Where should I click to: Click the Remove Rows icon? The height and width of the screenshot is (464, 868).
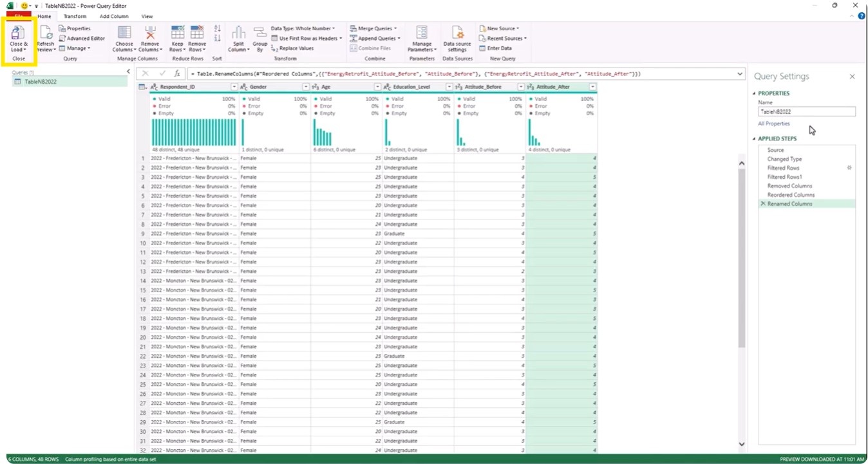click(x=197, y=33)
